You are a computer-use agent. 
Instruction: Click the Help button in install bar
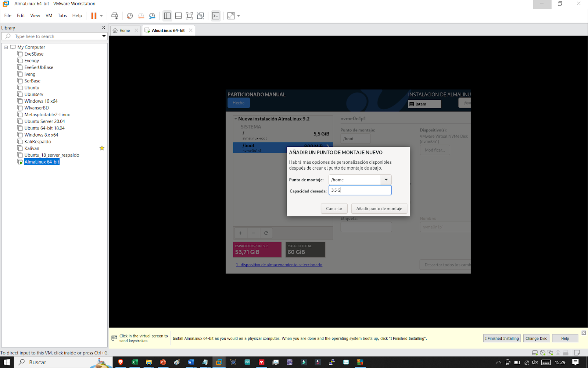[x=565, y=339]
